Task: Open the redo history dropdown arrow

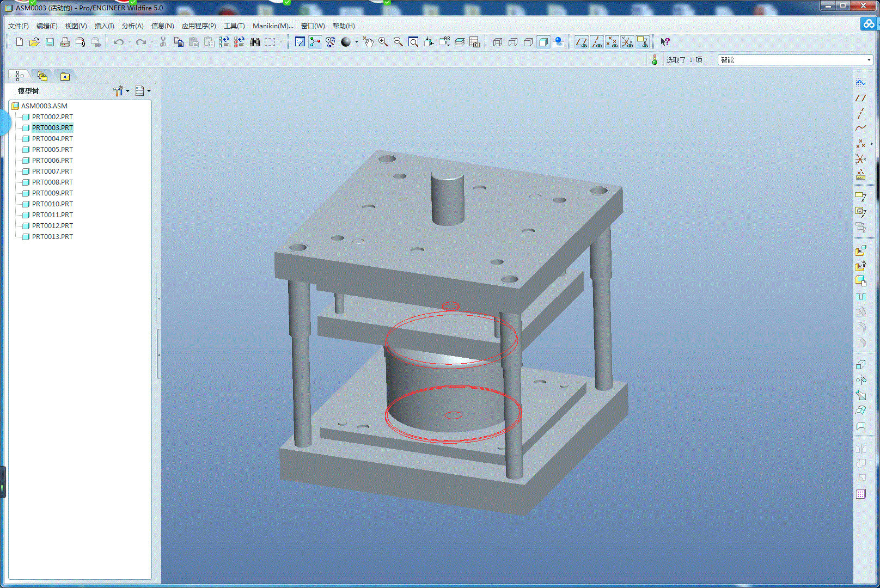Action: point(151,42)
